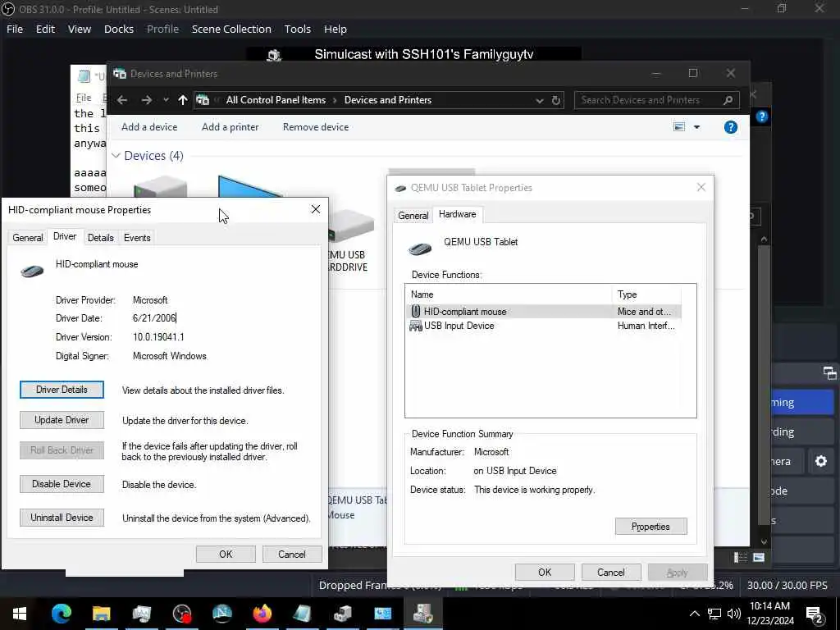The width and height of the screenshot is (840, 630).
Task: Select the Hardware tab in QEMU USB Tablet Properties
Action: click(x=457, y=214)
